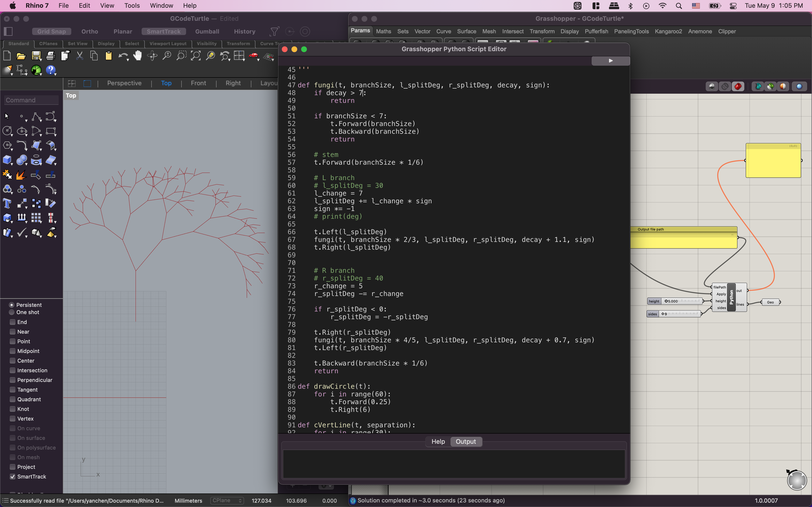Click the height input field value
Viewport: 812px width, 507px height.
point(674,301)
